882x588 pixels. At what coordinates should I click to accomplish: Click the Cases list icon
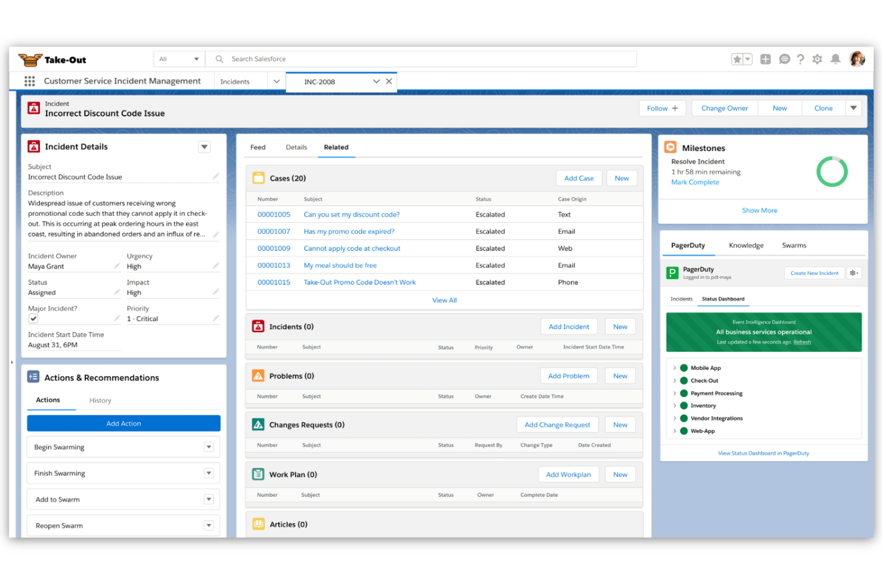click(x=259, y=178)
